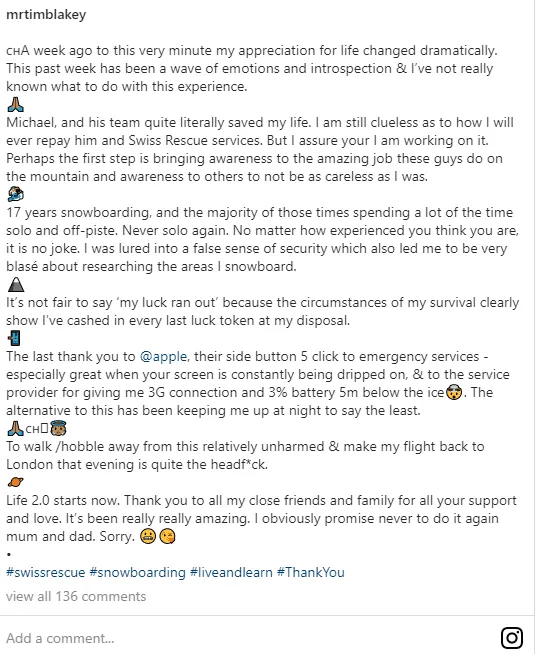Click the 'Life 2.0 starts now' caption line
This screenshot has height=654, width=537.
(261, 501)
